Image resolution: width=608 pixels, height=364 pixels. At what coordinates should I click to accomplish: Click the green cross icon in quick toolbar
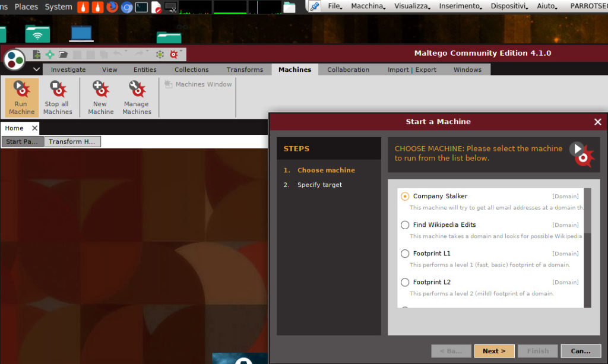coord(50,54)
